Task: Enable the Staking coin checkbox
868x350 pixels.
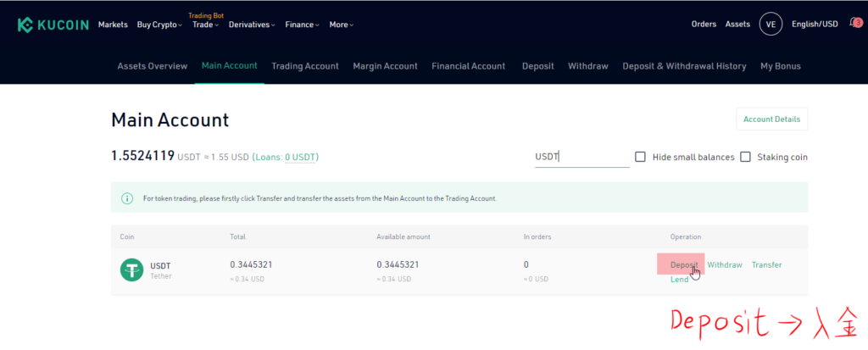Action: 746,157
